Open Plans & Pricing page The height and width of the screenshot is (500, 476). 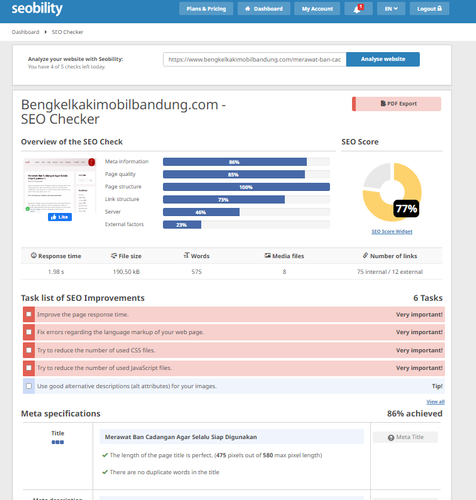tap(206, 9)
